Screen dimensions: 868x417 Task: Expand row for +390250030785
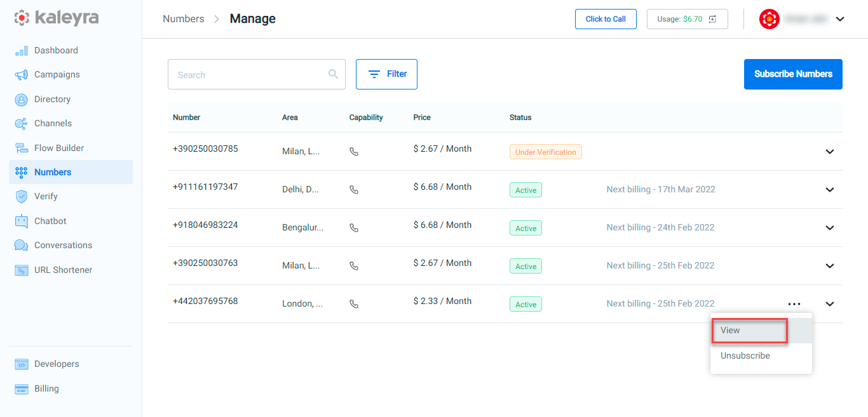click(829, 152)
